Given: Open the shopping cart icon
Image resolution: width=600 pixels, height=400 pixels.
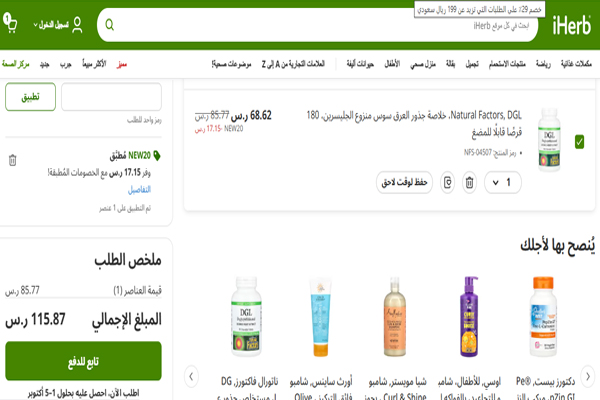Looking at the screenshot, I should click(x=10, y=24).
